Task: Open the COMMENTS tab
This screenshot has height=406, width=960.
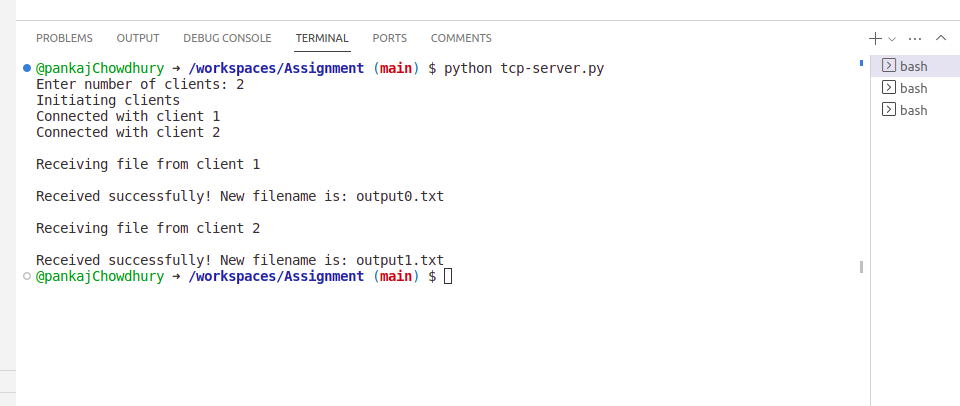Action: [461, 38]
